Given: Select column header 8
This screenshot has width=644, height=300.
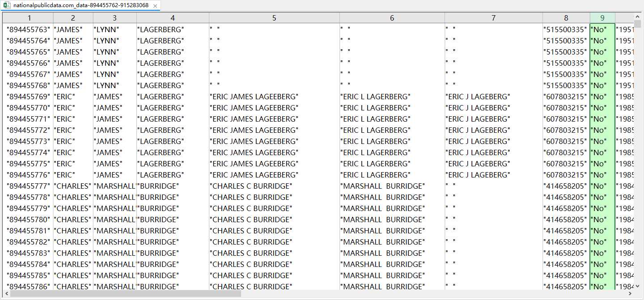Looking at the screenshot, I should [x=566, y=18].
